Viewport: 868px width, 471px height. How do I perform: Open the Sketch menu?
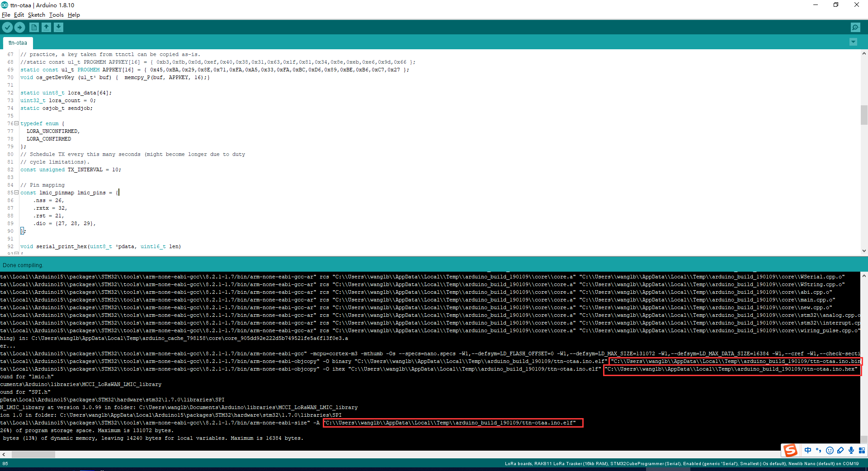coord(37,15)
